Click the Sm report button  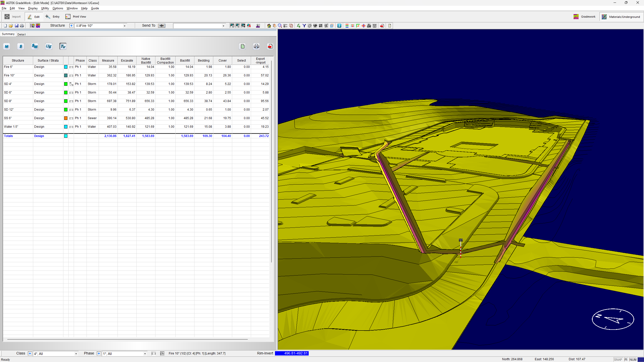tap(34, 46)
